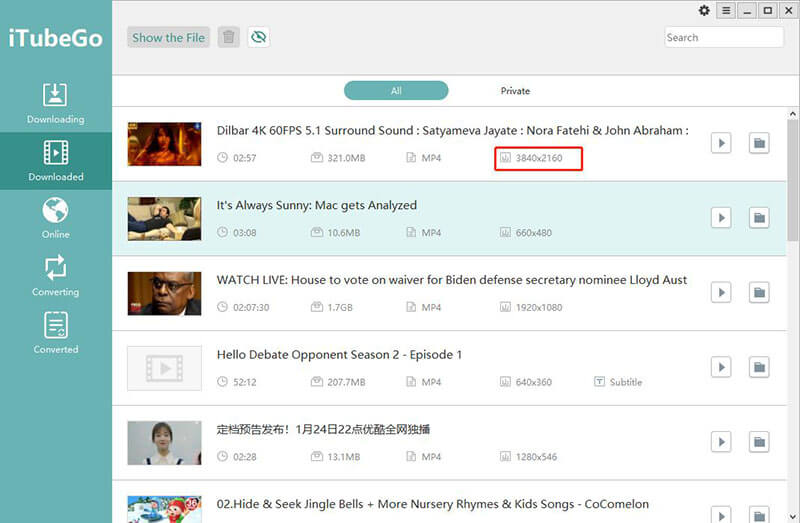The width and height of the screenshot is (800, 523).
Task: Open the Online browser section
Action: [x=56, y=218]
